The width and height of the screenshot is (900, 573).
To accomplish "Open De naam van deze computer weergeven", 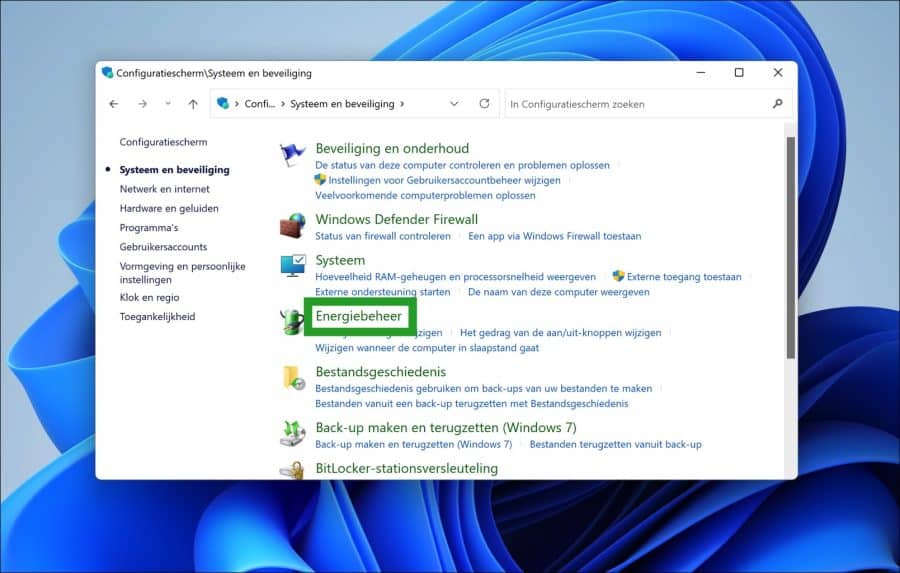I will tap(558, 292).
